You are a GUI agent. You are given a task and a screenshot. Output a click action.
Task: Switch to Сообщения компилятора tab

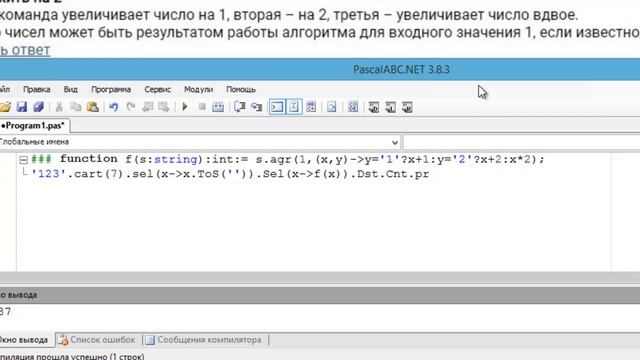204,340
